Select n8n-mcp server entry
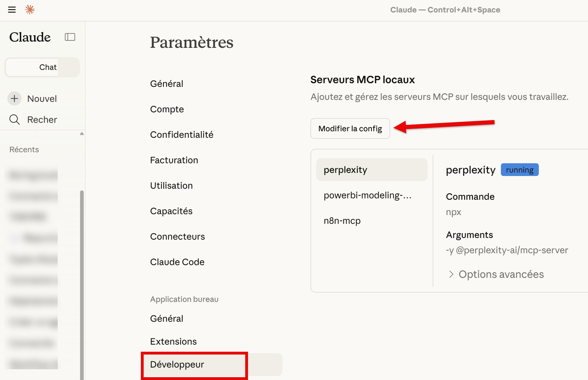The width and height of the screenshot is (588, 380). [x=342, y=221]
